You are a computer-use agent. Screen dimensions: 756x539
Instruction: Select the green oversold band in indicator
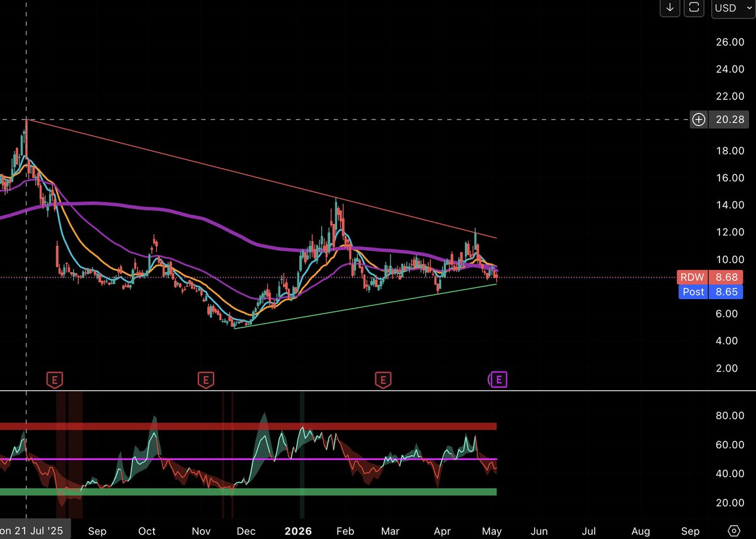point(248,492)
